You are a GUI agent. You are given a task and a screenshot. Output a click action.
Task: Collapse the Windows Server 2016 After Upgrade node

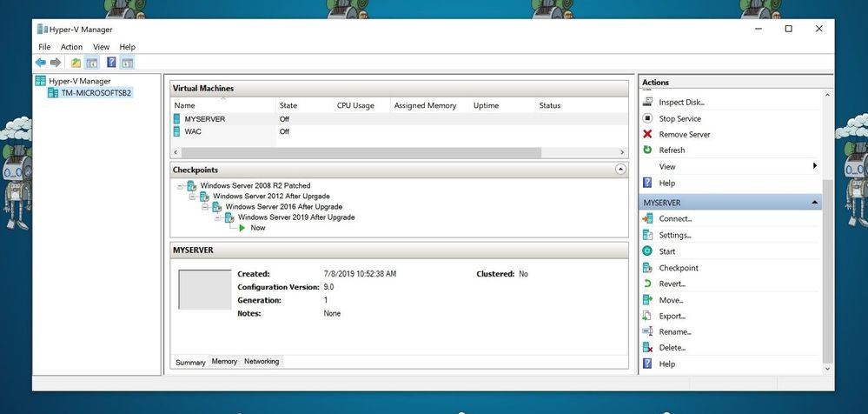[x=205, y=207]
